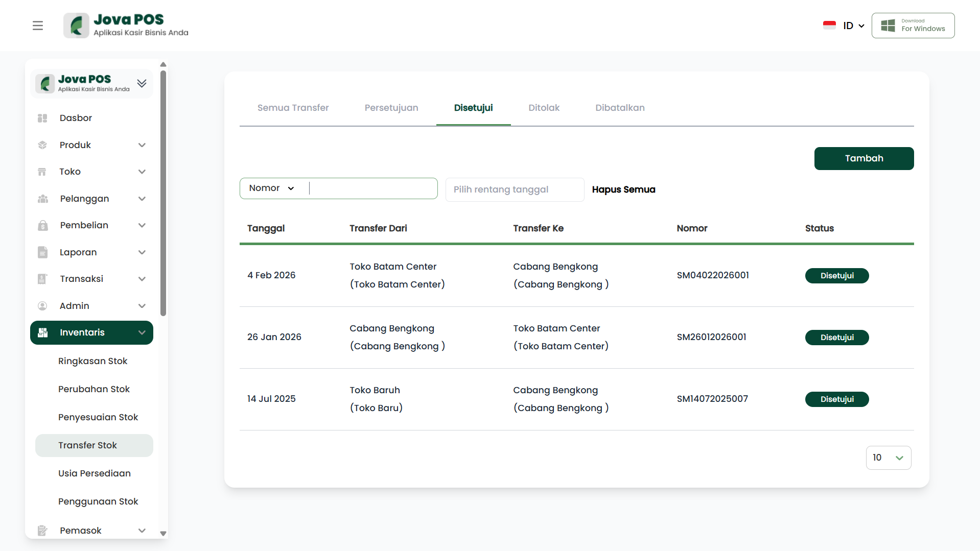Collapse sidebar with double-chevron icon
This screenshot has height=551, width=980.
[x=142, y=83]
